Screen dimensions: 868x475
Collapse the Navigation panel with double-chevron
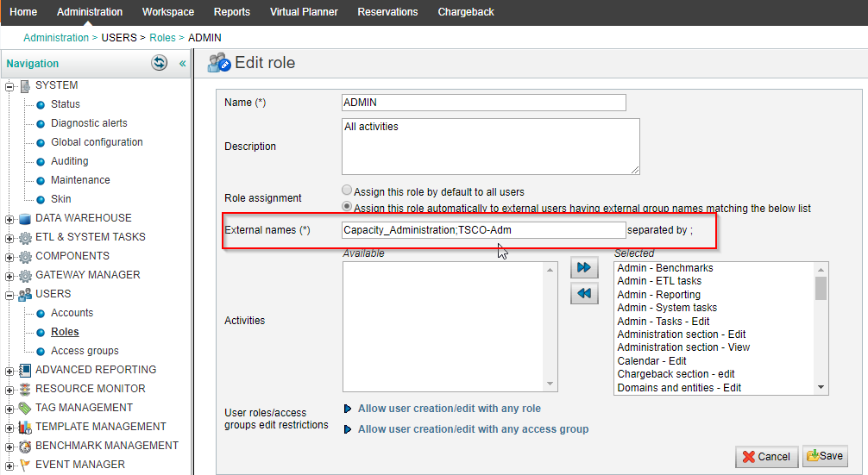coord(182,64)
